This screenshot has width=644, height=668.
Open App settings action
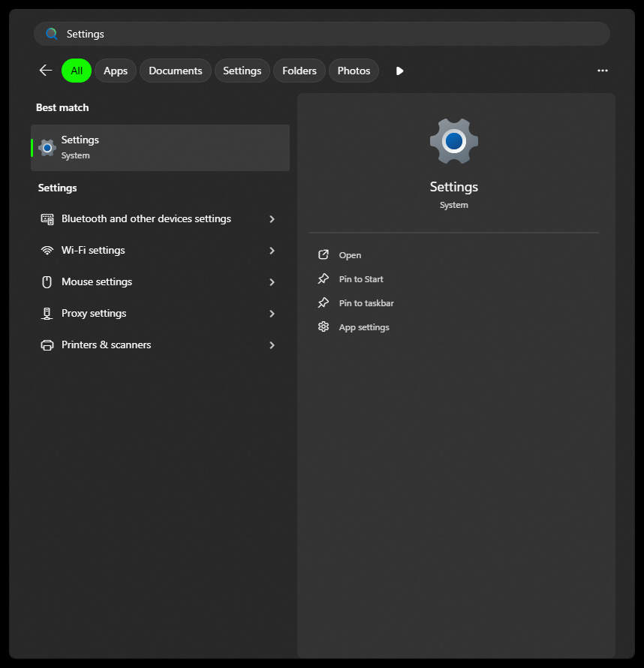pos(364,327)
